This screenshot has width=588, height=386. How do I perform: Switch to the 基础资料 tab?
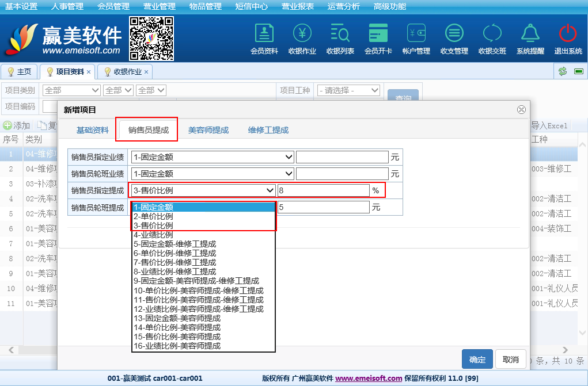point(93,130)
